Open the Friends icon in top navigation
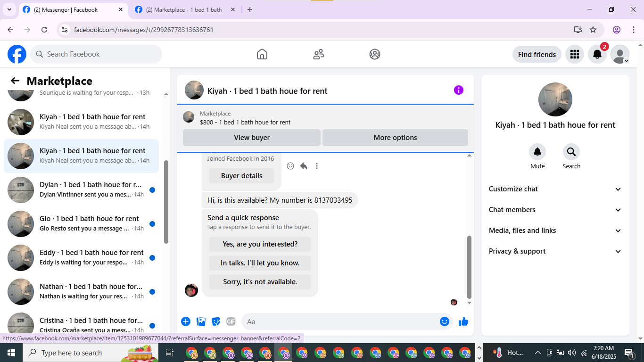 [x=319, y=54]
